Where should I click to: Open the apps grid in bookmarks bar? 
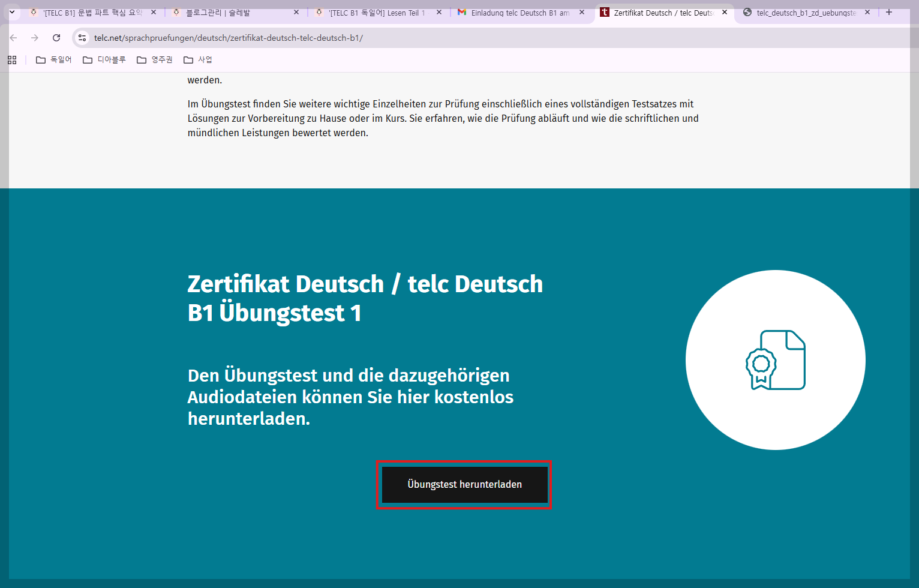12,60
